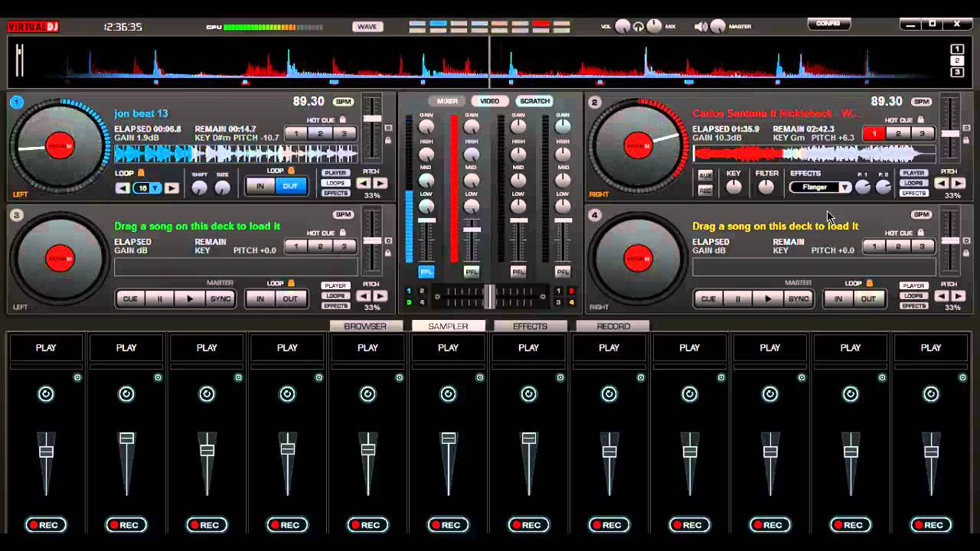
Task: Click deck 2 pitch bend right arrow
Action: [959, 184]
